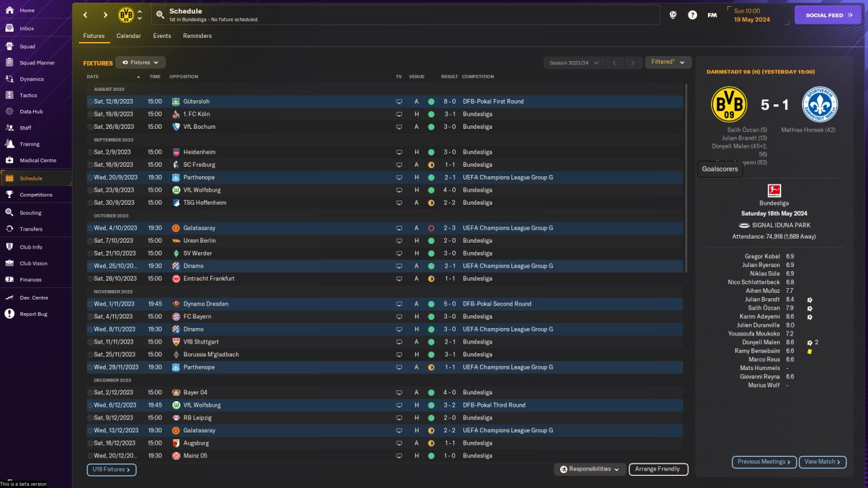
Task: Click the Social Feed button
Action: tap(827, 15)
